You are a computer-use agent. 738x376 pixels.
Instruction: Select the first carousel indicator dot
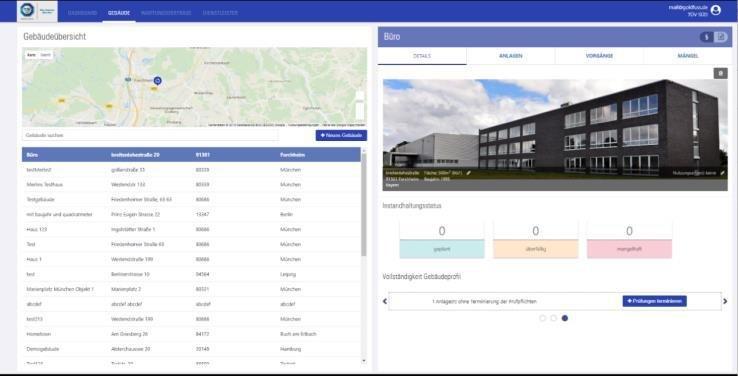(543, 318)
